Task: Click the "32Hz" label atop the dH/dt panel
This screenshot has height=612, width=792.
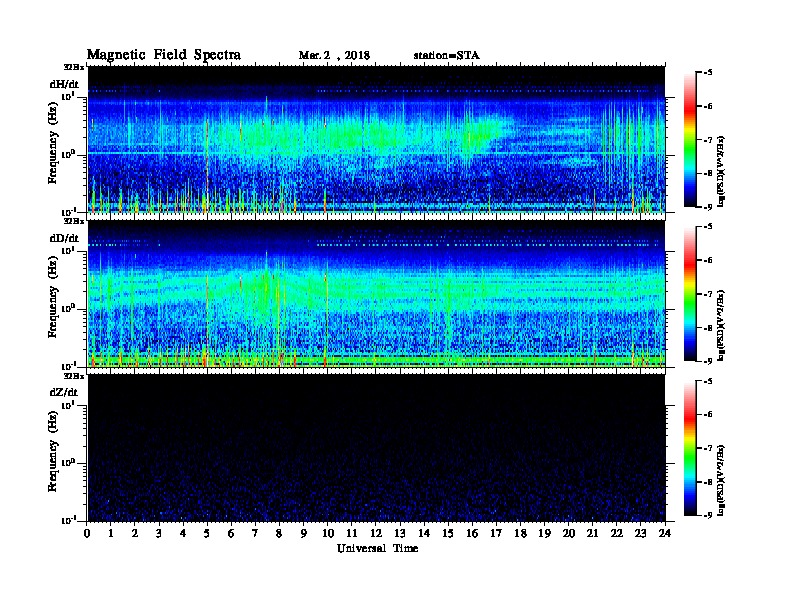Action: (74, 66)
